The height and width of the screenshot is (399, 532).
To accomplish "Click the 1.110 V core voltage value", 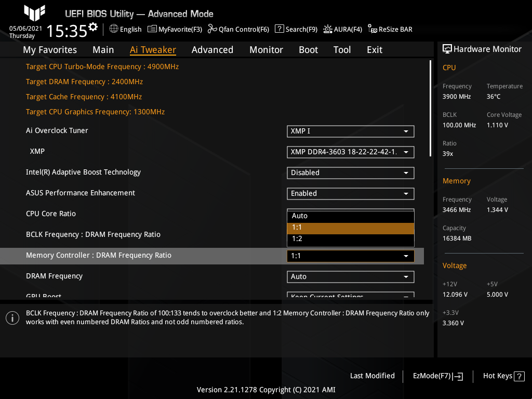I will [497, 125].
